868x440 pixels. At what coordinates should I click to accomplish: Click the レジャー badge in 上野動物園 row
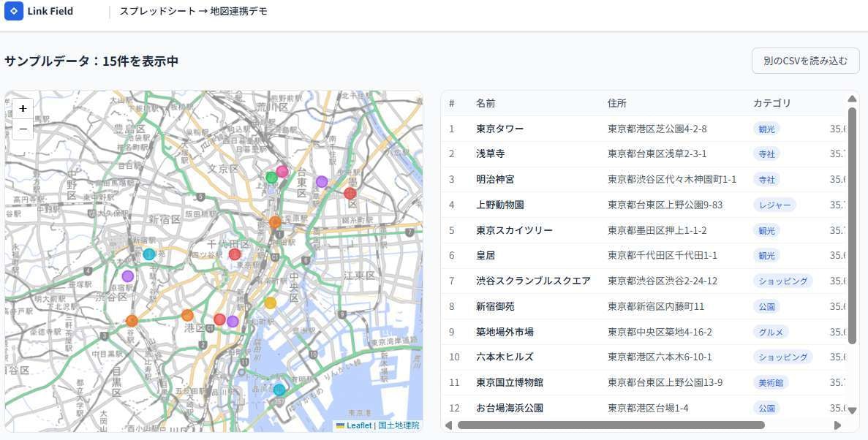coord(774,205)
